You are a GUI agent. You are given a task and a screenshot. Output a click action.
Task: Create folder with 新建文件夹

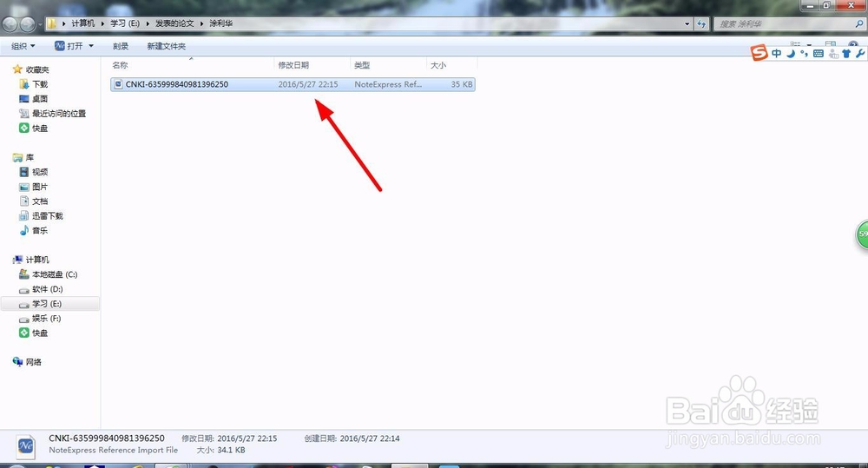click(x=166, y=46)
